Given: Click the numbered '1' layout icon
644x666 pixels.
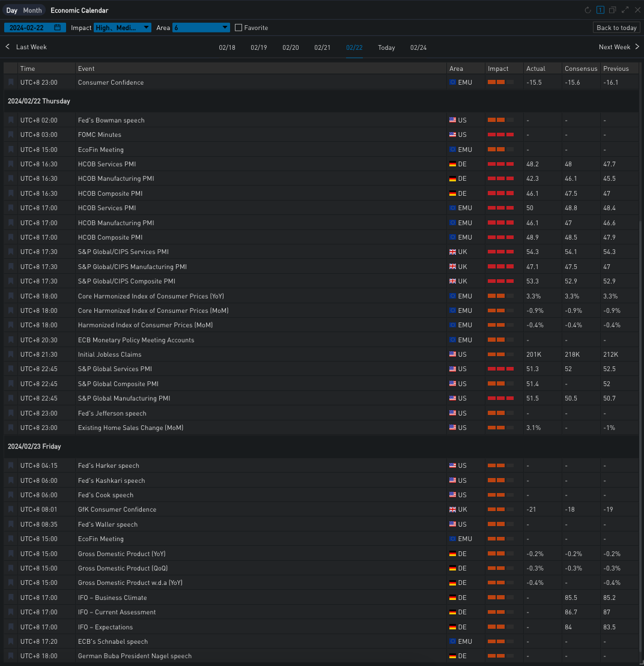Looking at the screenshot, I should (x=600, y=10).
